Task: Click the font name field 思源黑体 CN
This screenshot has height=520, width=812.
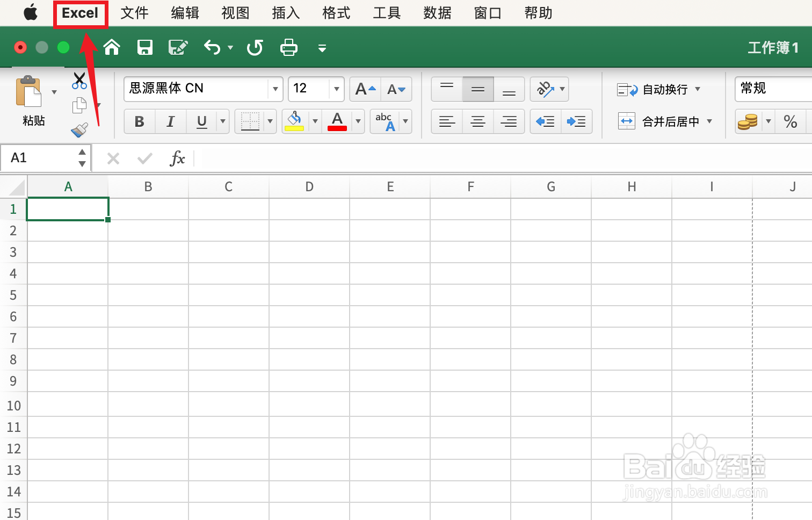Action: point(197,89)
